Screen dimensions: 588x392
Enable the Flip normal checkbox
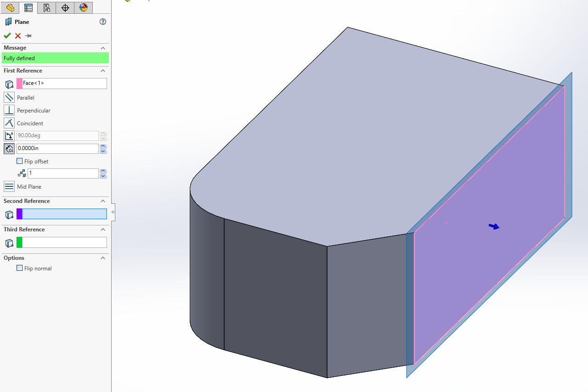(x=19, y=268)
